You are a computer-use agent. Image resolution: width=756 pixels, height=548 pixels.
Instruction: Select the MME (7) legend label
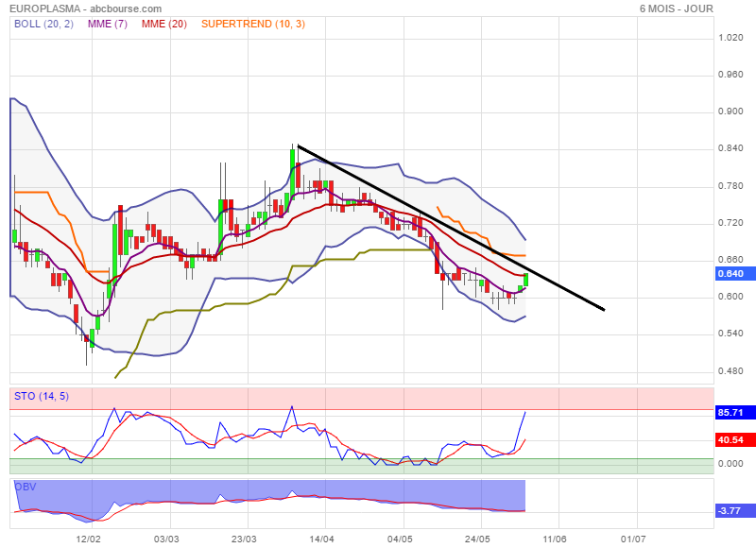click(108, 24)
